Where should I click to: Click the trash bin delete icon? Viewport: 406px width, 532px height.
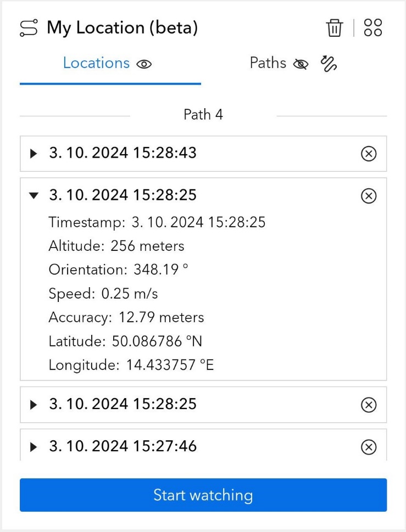coord(335,27)
